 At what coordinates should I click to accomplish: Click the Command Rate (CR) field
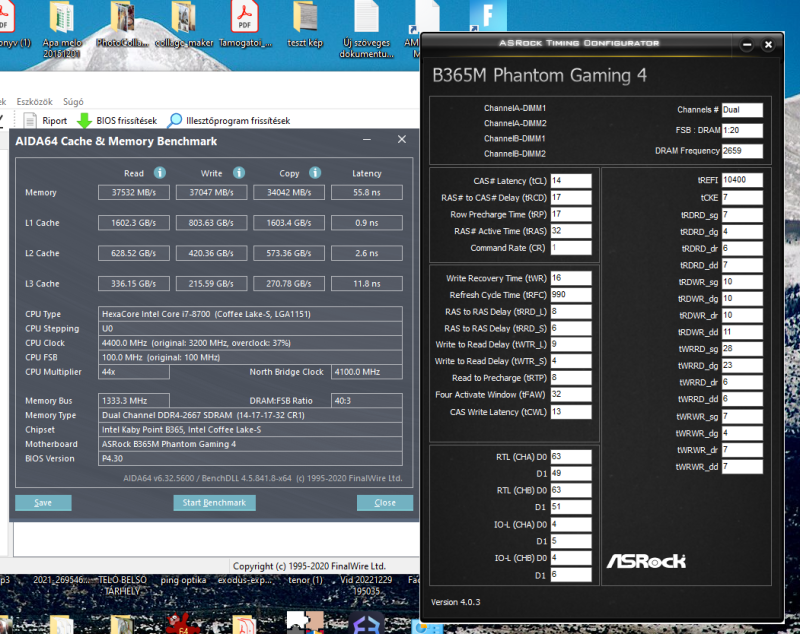click(571, 248)
